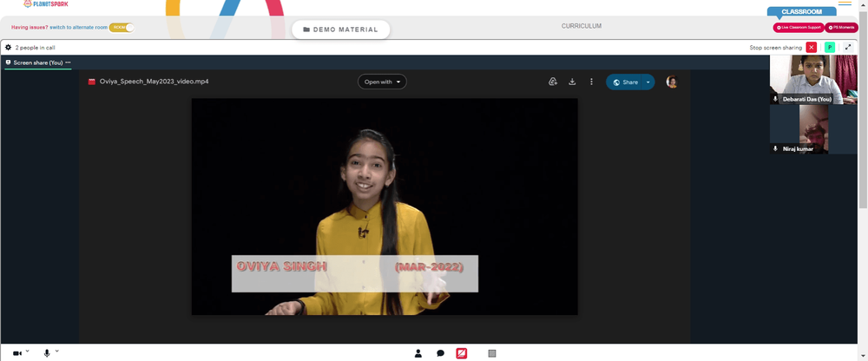868x361 pixels.
Task: Open the call settings gear icon
Action: [x=9, y=48]
